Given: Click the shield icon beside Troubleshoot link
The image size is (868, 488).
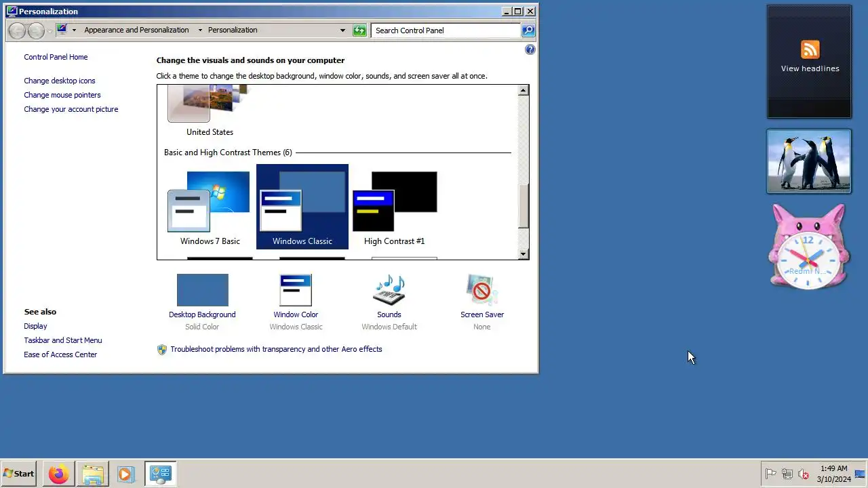Looking at the screenshot, I should [x=162, y=350].
